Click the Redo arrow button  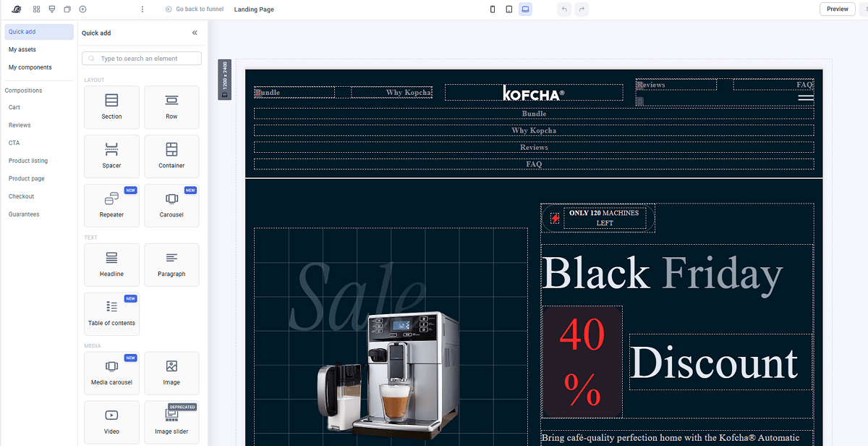pos(581,9)
